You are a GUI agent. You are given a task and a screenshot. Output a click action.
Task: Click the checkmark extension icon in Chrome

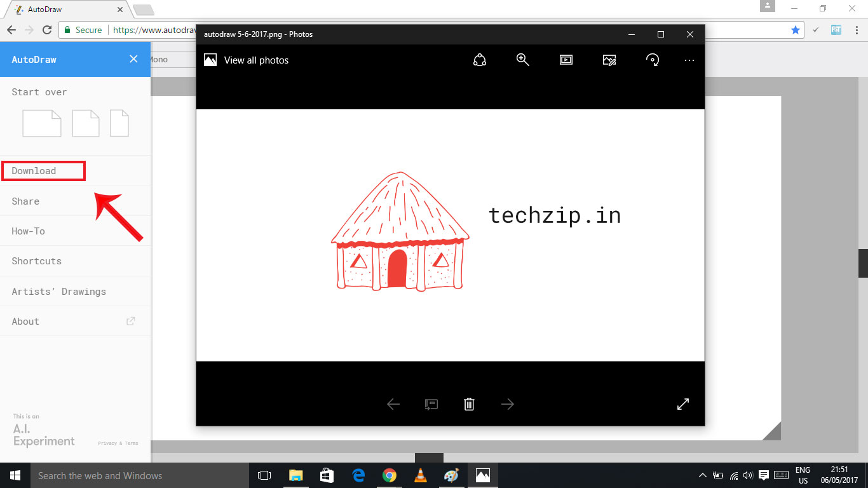click(x=816, y=30)
